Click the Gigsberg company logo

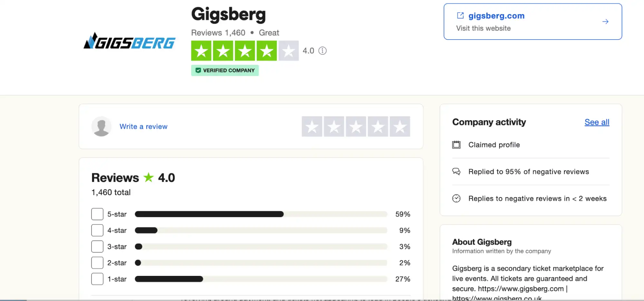[x=129, y=42]
